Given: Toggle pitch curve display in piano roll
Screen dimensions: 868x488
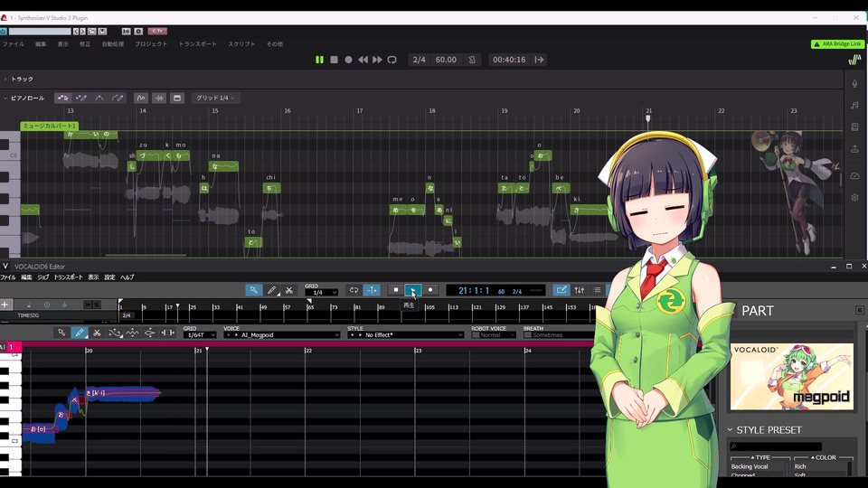Looking at the screenshot, I should click(141, 98).
